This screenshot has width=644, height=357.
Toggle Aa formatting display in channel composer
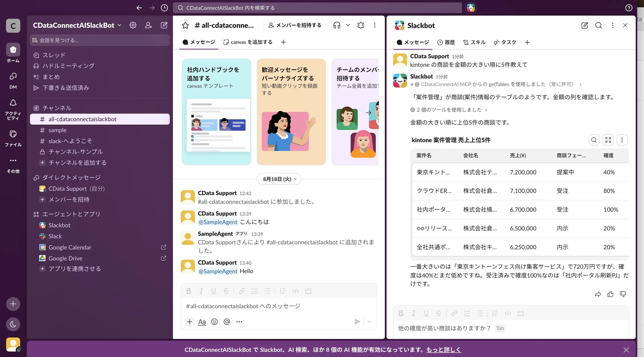(202, 322)
